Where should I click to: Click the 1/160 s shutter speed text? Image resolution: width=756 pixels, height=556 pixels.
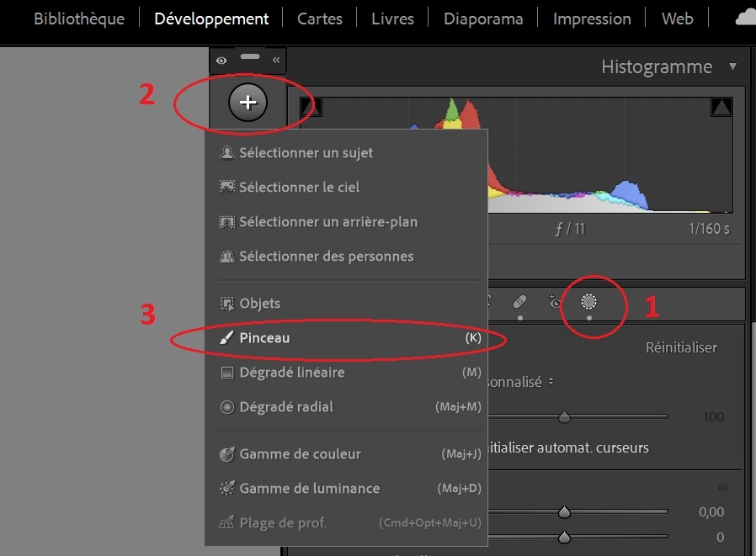coord(709,229)
